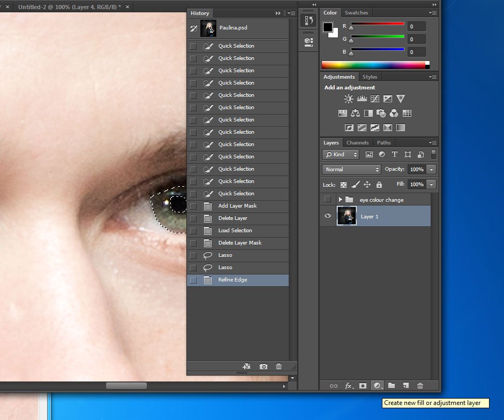Click the color spectrum ramp bar

(x=373, y=65)
